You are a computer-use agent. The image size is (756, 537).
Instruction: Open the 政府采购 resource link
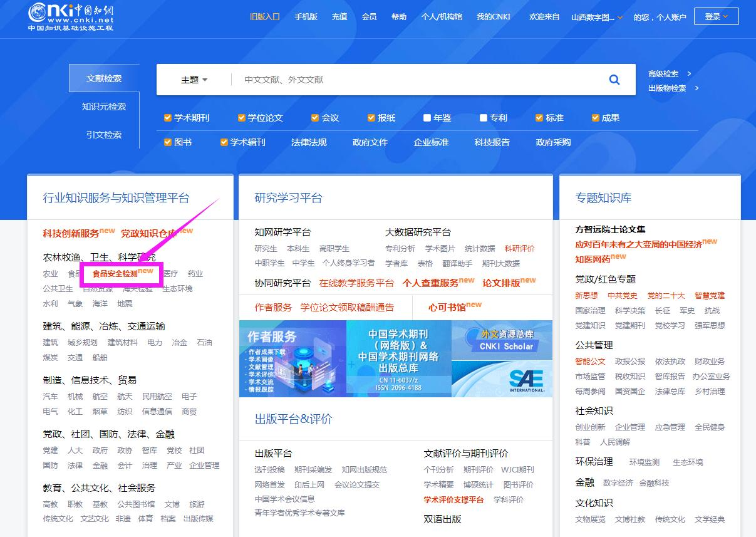[553, 142]
